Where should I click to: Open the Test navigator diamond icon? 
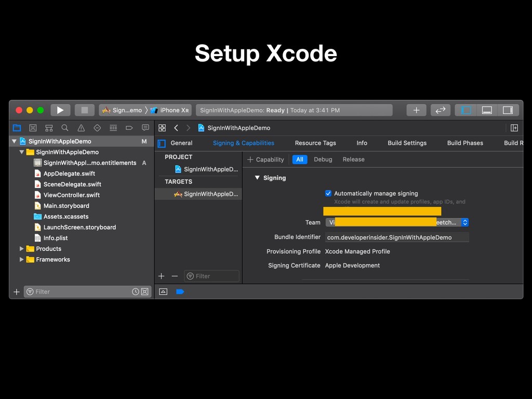97,128
